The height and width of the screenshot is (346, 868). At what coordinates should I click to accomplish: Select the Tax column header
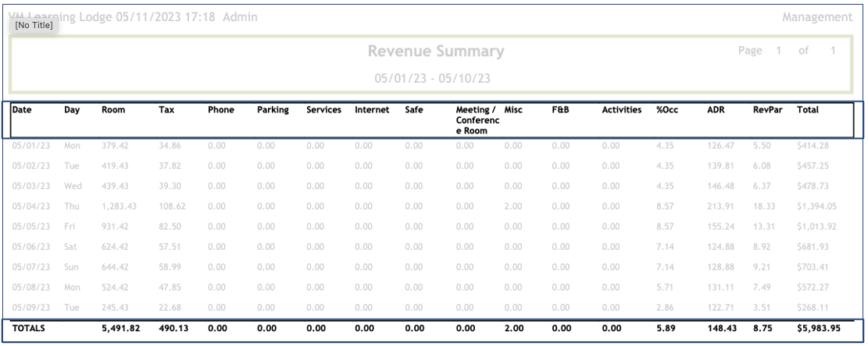[166, 111]
